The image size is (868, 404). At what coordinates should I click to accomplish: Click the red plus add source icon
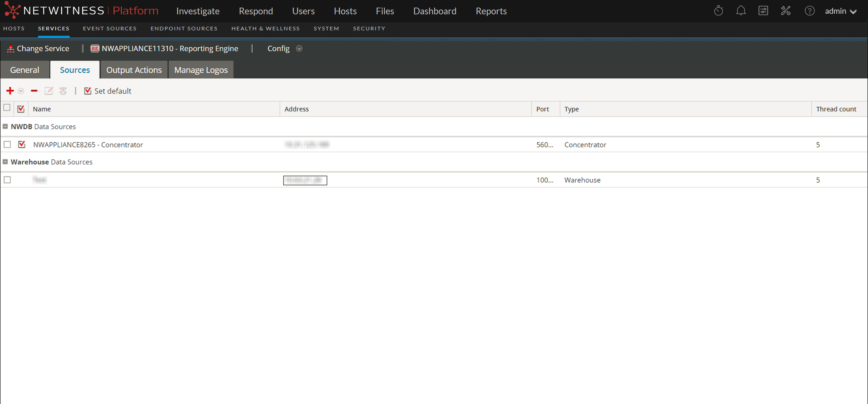tap(10, 91)
